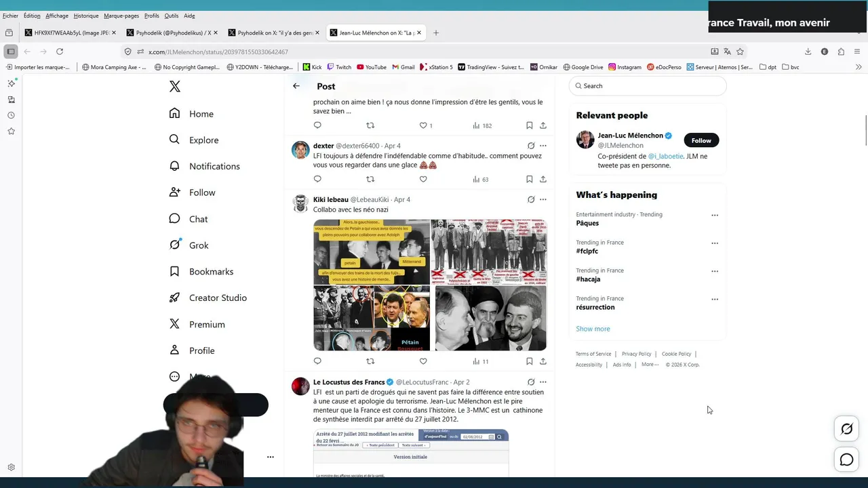This screenshot has height=488, width=868.
Task: Open more options for #hacaja trend
Action: (714, 271)
